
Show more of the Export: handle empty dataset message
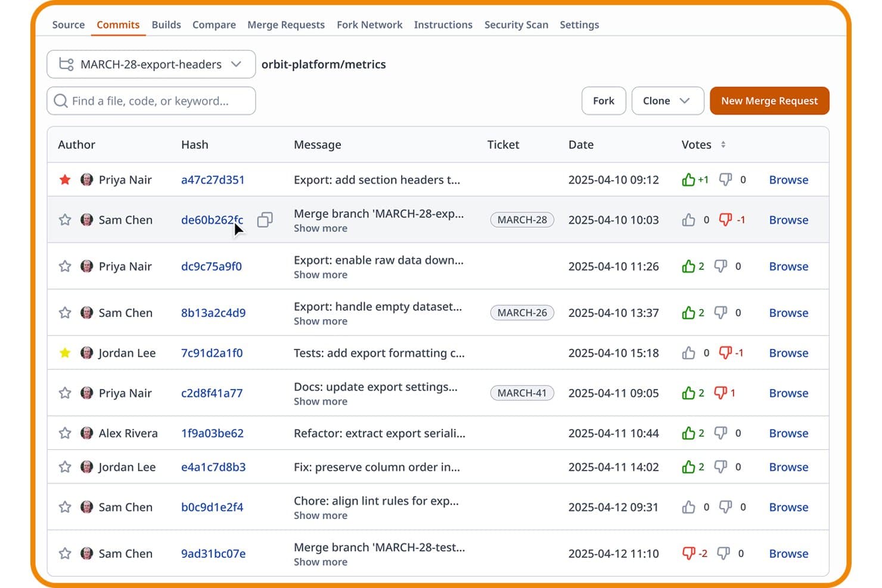click(321, 321)
